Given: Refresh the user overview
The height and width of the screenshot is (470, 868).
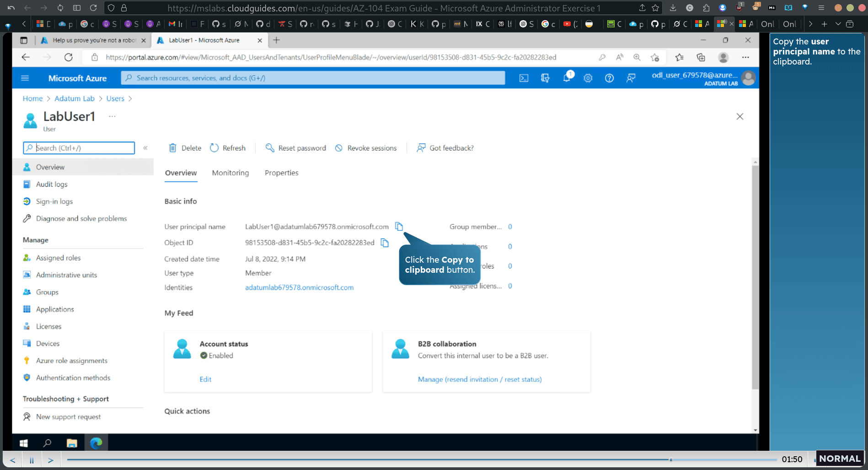Looking at the screenshot, I should coord(228,148).
